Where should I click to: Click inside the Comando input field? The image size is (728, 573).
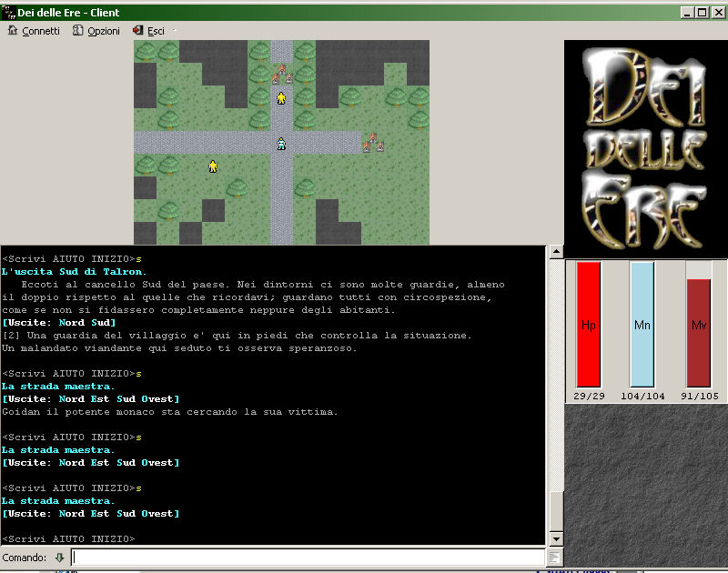tap(308, 557)
